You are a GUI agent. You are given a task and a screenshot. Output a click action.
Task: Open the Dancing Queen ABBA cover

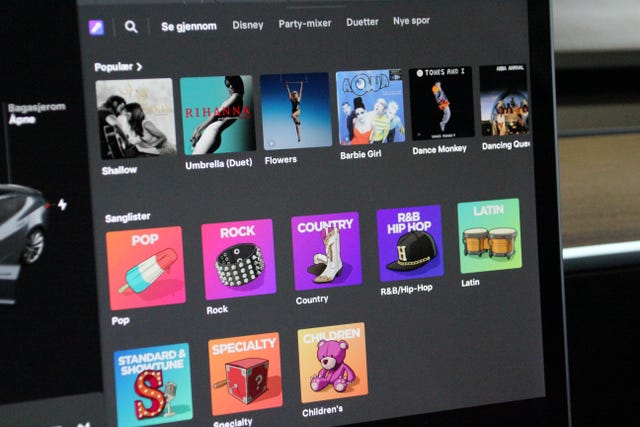[504, 100]
